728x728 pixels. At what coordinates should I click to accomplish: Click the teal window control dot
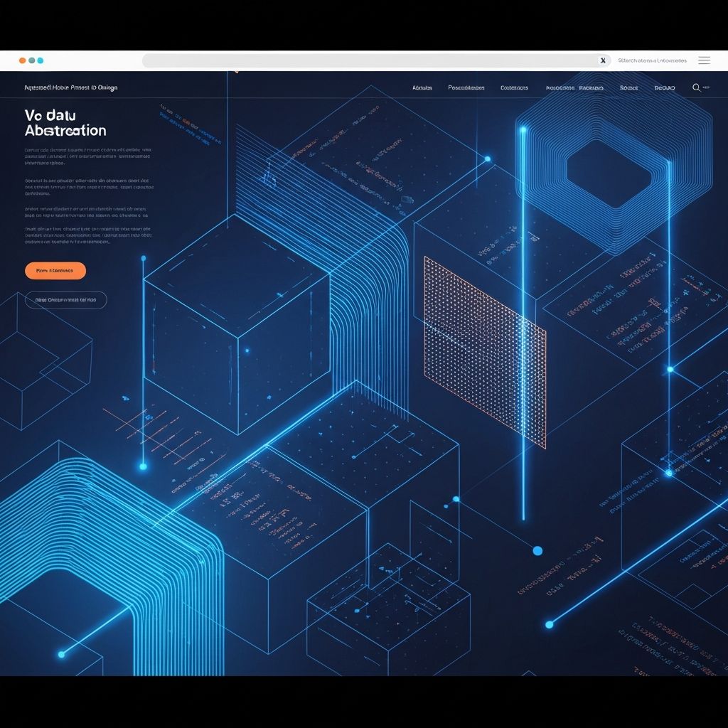(x=31, y=60)
